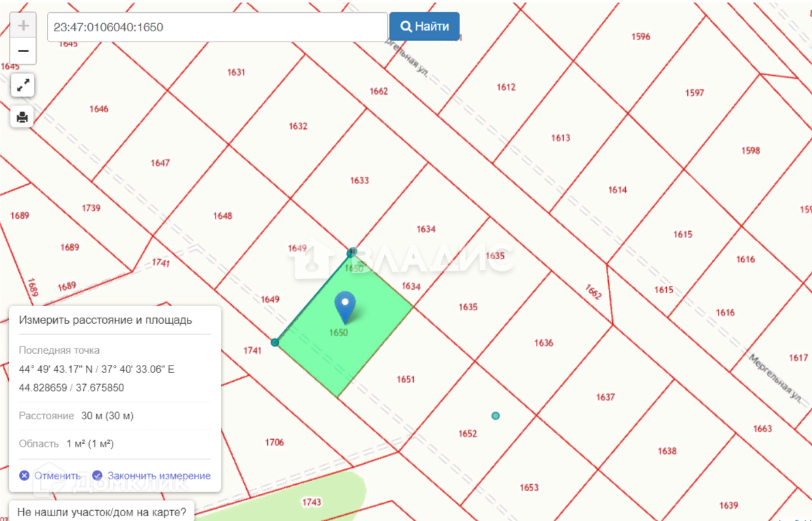Click parcel label 1613
This screenshot has width=812, height=521.
(561, 138)
